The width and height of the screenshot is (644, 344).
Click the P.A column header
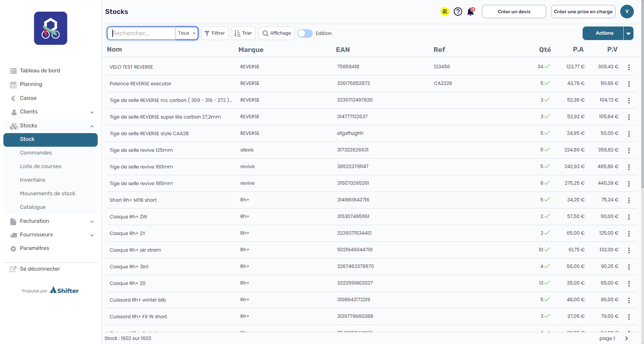pyautogui.click(x=578, y=50)
